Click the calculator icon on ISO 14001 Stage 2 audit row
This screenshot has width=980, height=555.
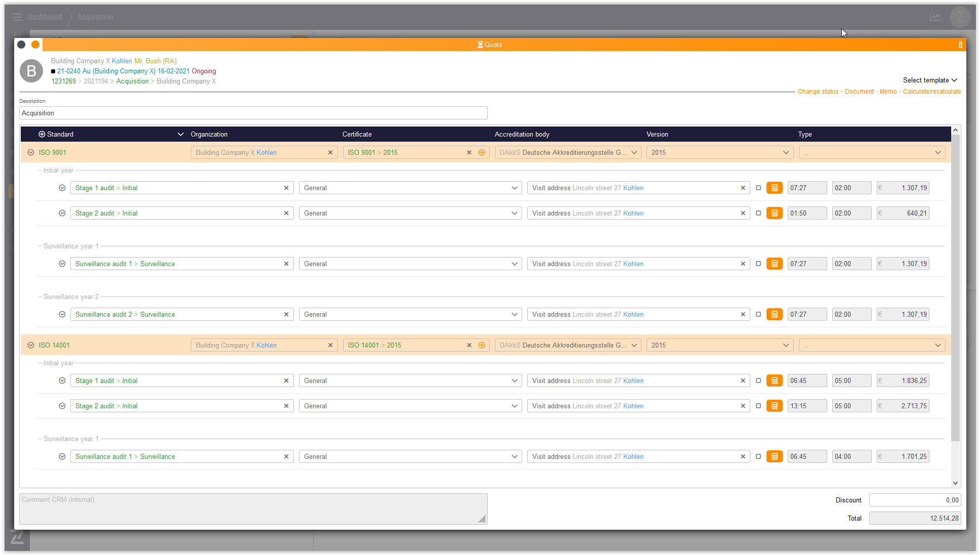click(x=774, y=406)
